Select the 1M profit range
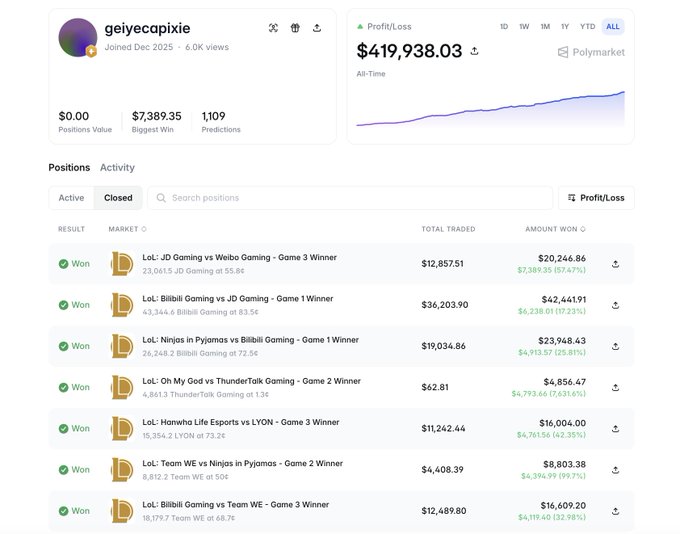Screen dimensions: 680x534 click(545, 26)
